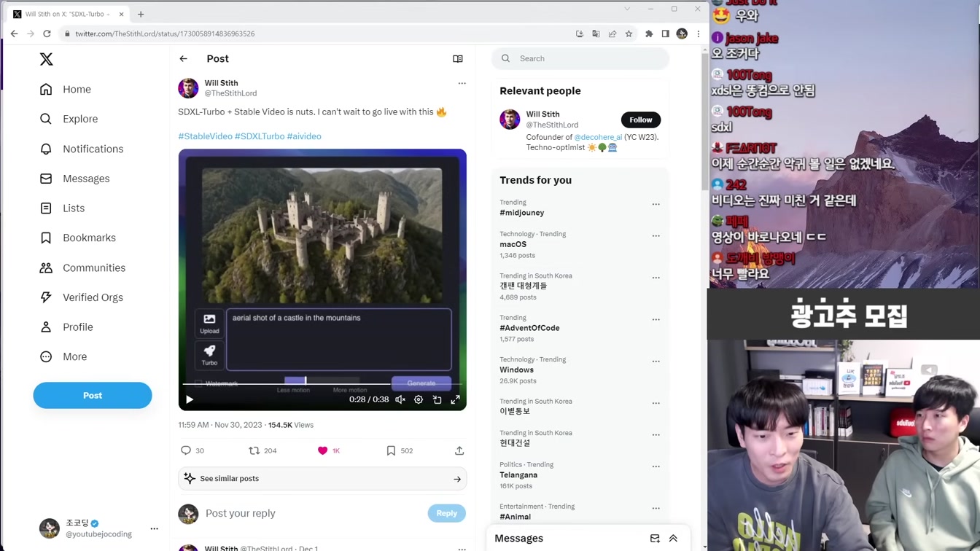
Task: Open Profile from sidebar
Action: (x=66, y=327)
